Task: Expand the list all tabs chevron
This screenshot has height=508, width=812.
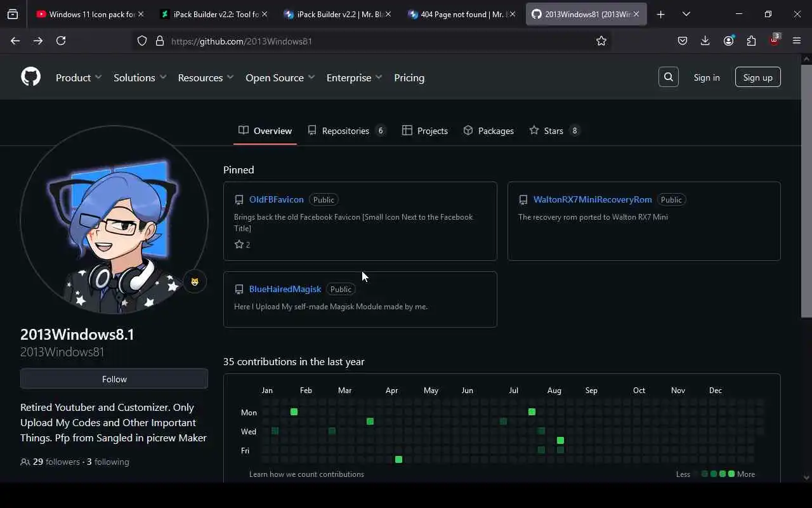Action: click(686, 14)
